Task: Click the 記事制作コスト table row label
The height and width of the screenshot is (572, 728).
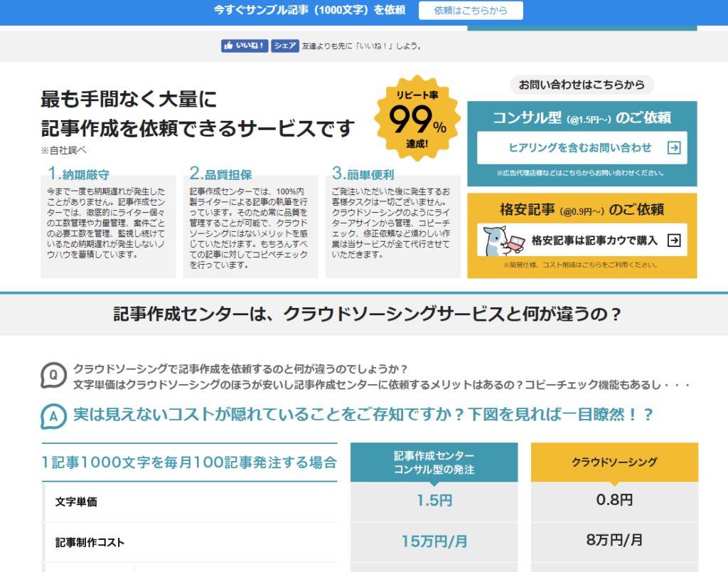Action: coord(90,542)
